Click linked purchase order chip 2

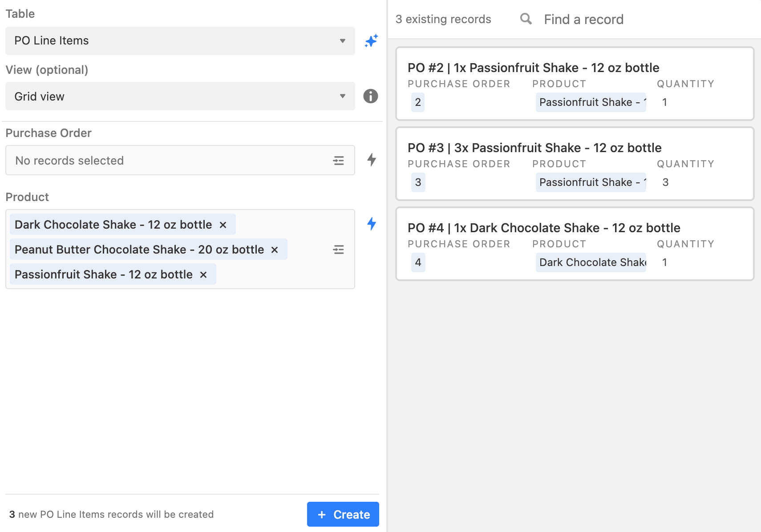[418, 102]
